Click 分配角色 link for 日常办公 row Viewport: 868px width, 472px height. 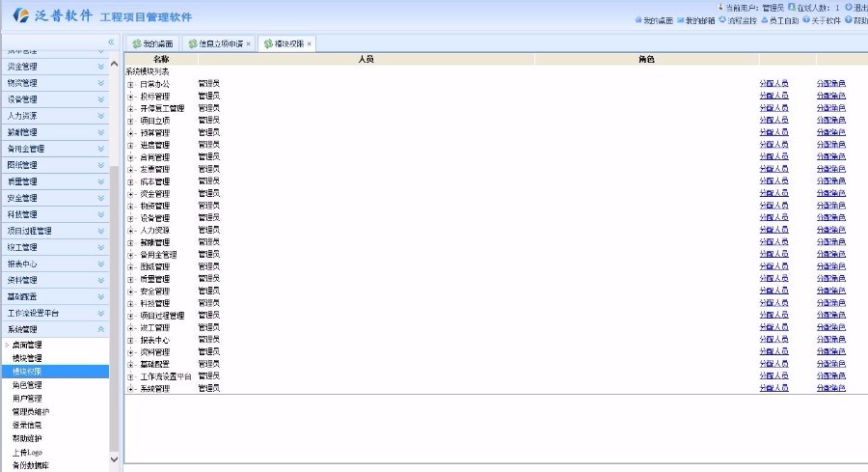click(x=831, y=84)
